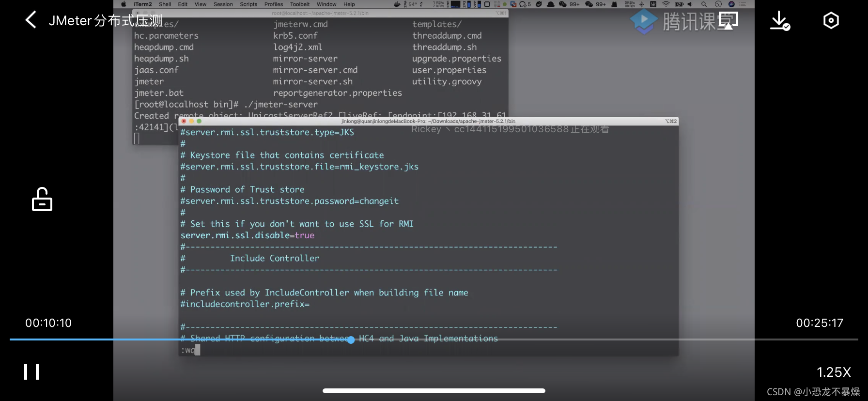Open Spotlight search magnifier
Image resolution: width=868 pixels, height=401 pixels.
coord(704,4)
